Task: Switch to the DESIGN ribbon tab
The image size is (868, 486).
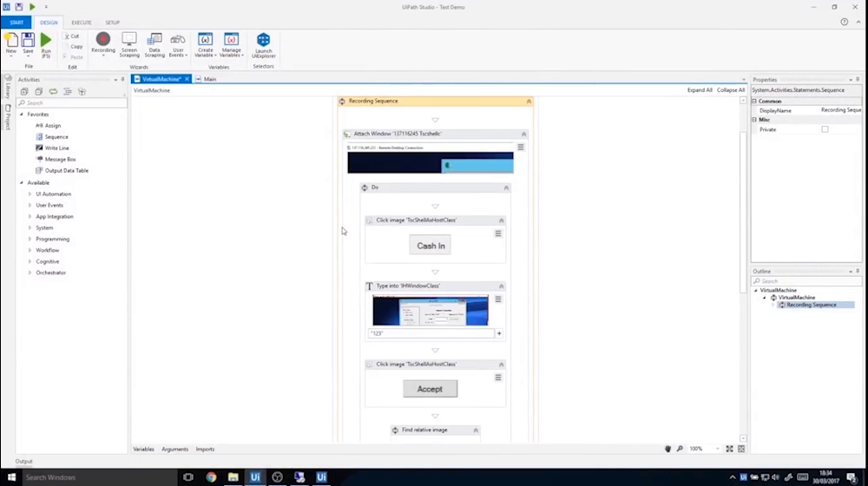Action: [49, 23]
